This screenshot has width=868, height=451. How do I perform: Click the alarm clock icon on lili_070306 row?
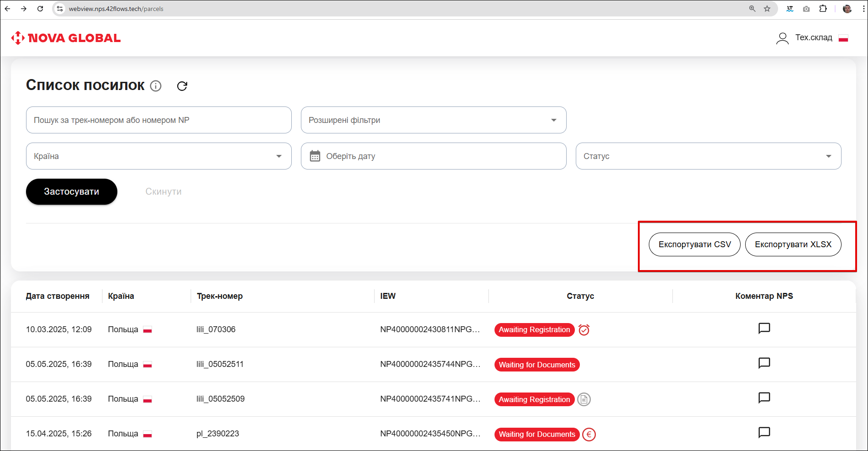[584, 330]
